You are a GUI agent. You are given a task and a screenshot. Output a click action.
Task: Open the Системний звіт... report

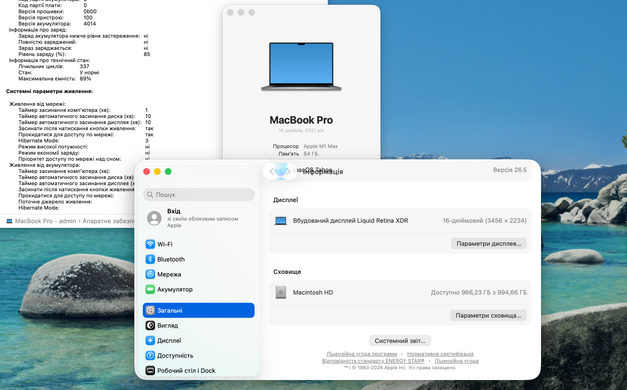400,341
